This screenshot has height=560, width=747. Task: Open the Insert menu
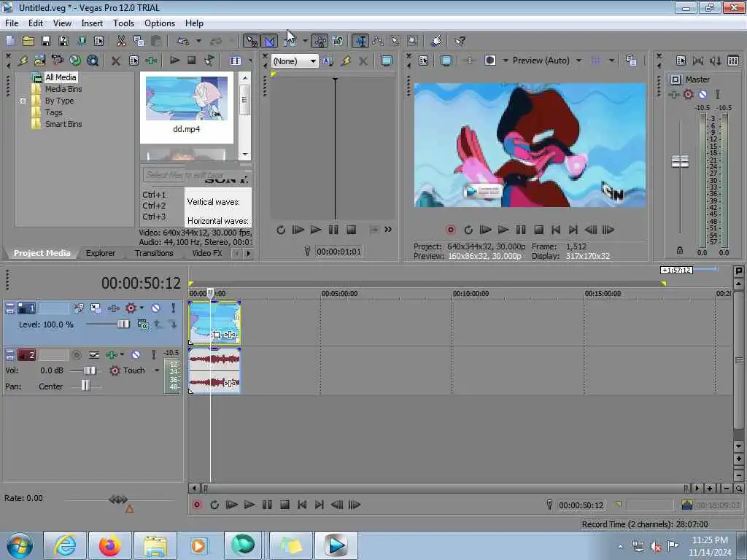click(x=92, y=23)
